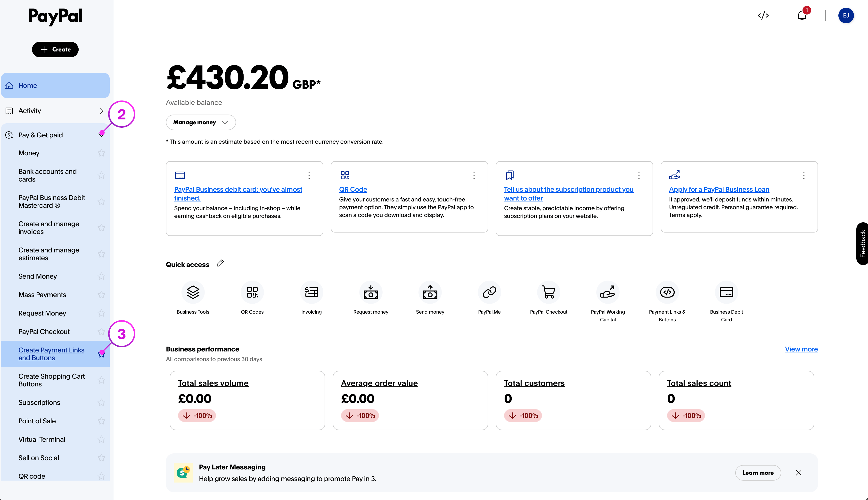868x500 pixels.
Task: Open PayPal Business debit card almost finished link
Action: point(238,194)
